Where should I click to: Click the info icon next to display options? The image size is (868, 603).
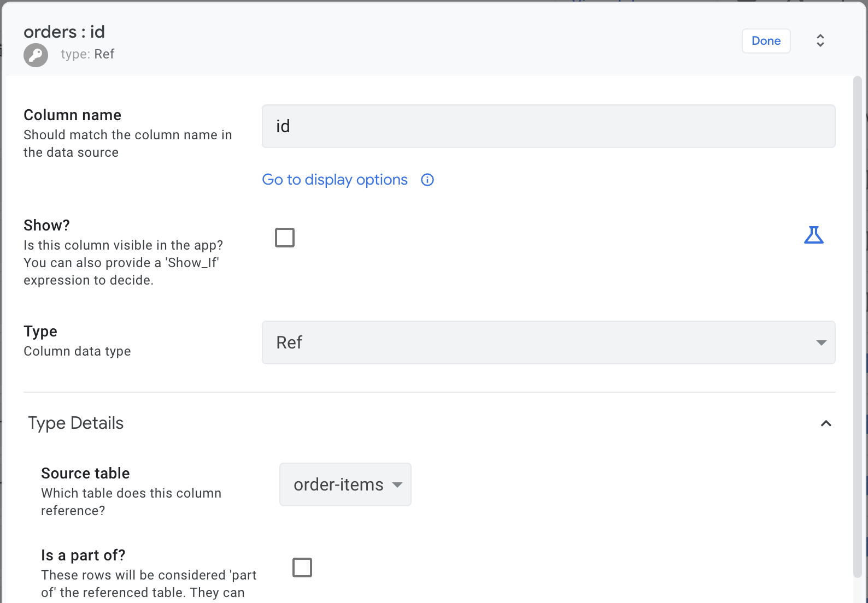[427, 180]
